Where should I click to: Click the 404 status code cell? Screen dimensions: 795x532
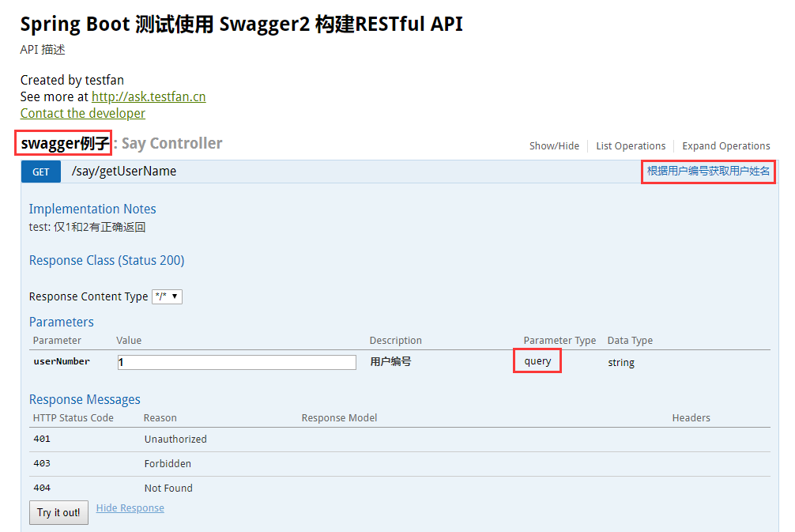click(x=42, y=488)
